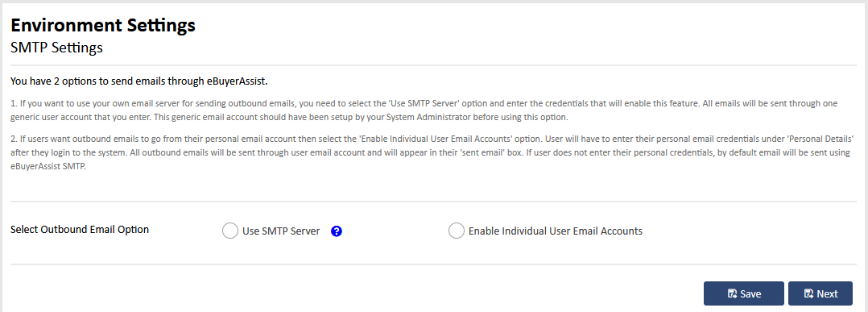Screen dimensions: 868x312
Task: Click the 'Select Outbound Email Option' field label
Action: (x=80, y=230)
